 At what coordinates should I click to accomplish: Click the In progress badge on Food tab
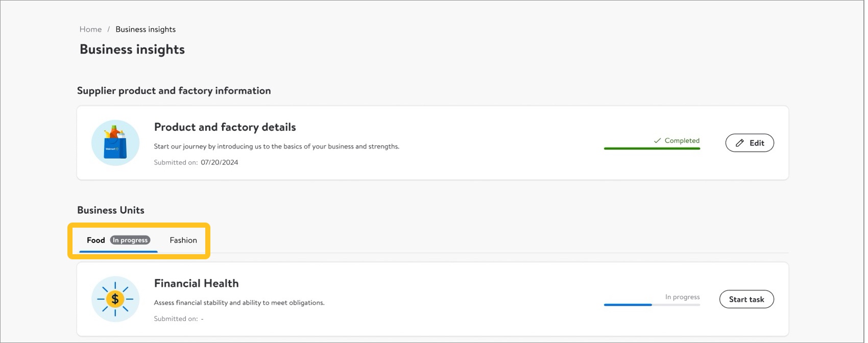(130, 240)
